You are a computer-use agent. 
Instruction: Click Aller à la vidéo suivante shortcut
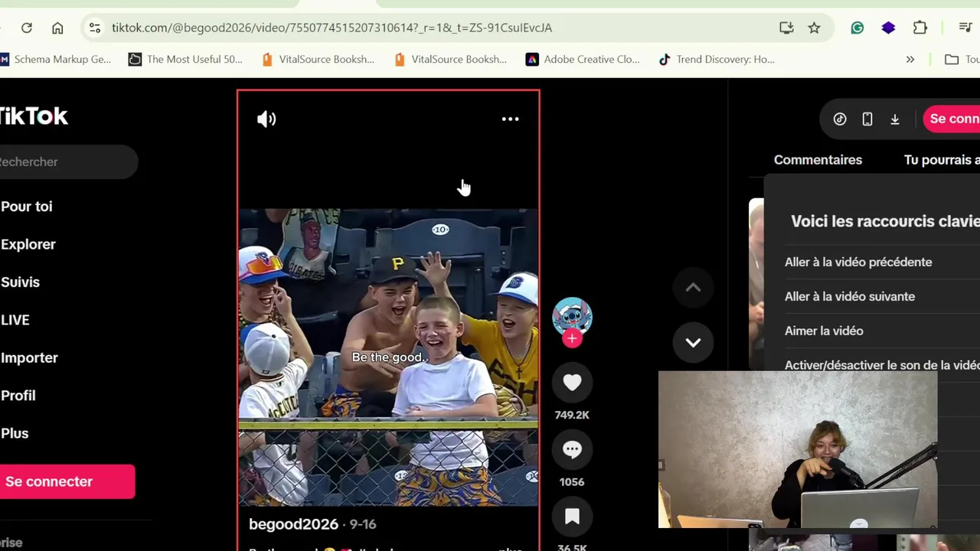(x=850, y=296)
